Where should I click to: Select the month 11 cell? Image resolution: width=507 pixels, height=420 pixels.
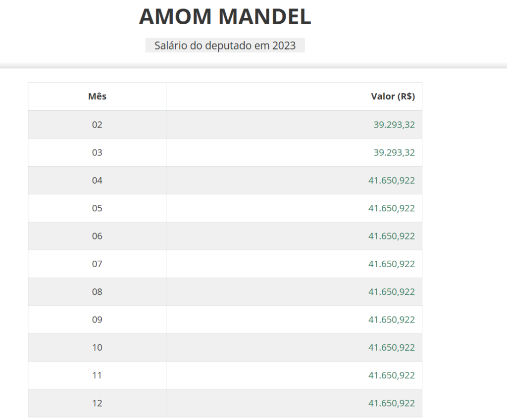(x=97, y=375)
